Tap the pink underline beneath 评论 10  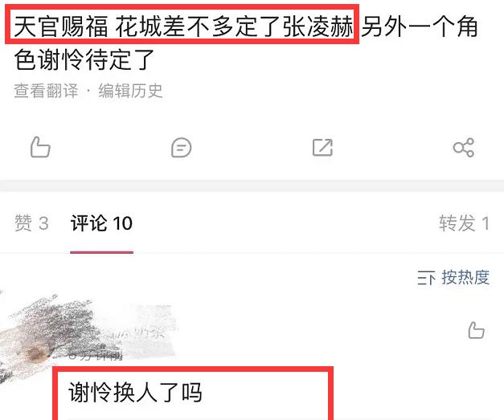[101, 252]
